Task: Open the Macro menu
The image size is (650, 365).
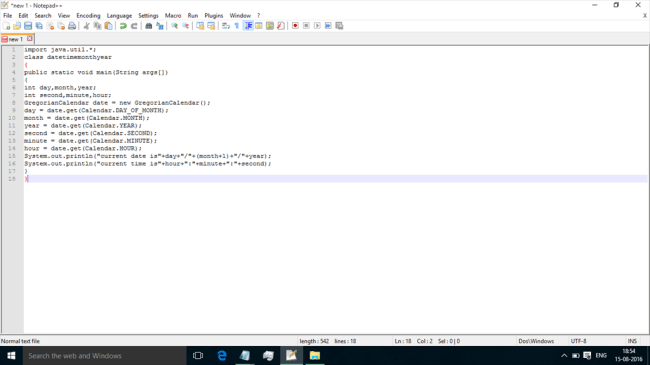Action: tap(173, 15)
